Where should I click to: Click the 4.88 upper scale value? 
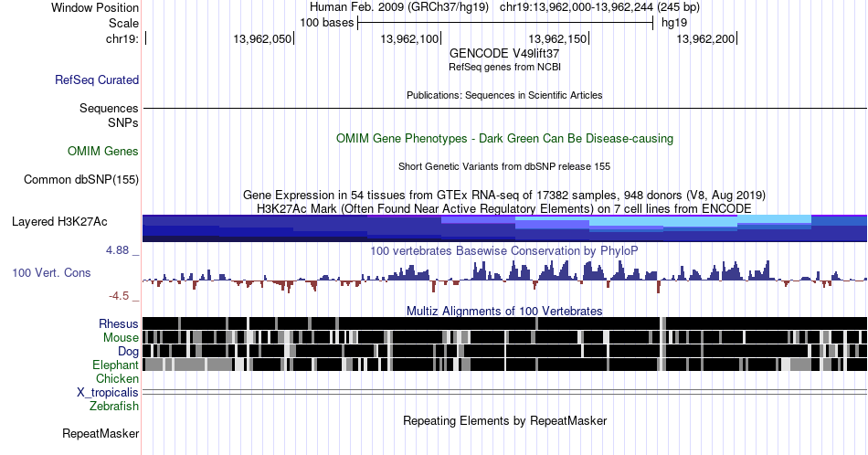[117, 250]
